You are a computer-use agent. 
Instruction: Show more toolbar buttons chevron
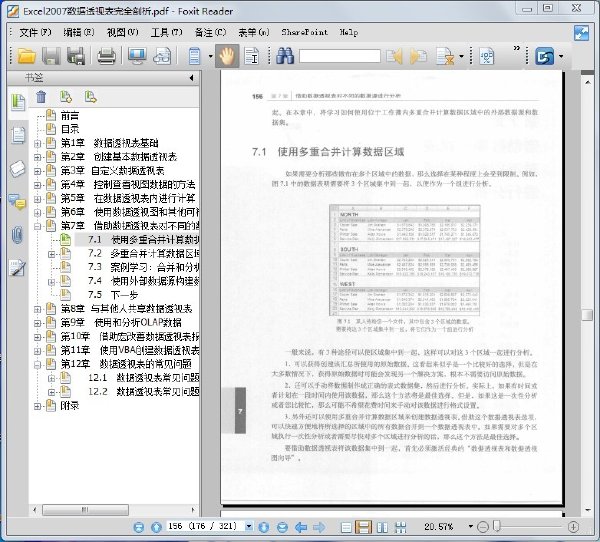(517, 49)
